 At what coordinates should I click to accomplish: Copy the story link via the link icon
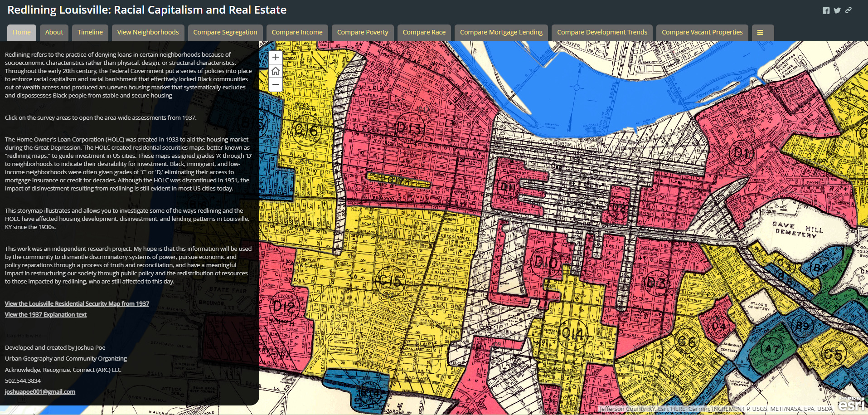848,10
